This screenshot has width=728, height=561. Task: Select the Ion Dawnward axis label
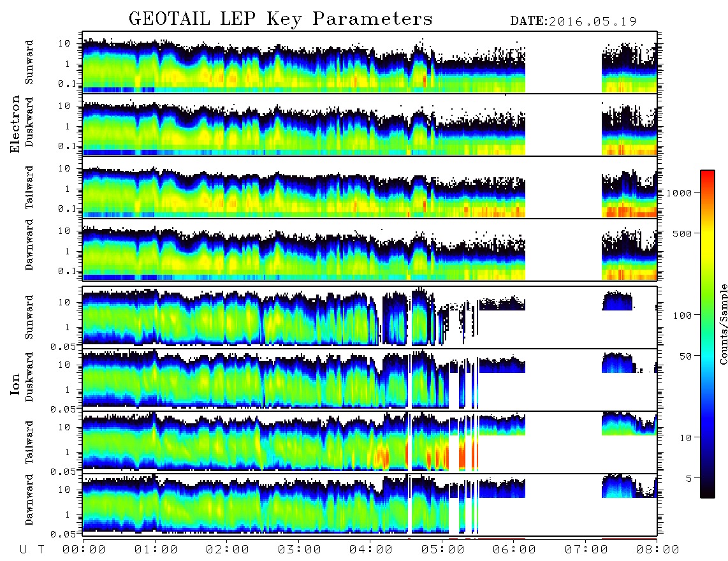click(x=29, y=500)
